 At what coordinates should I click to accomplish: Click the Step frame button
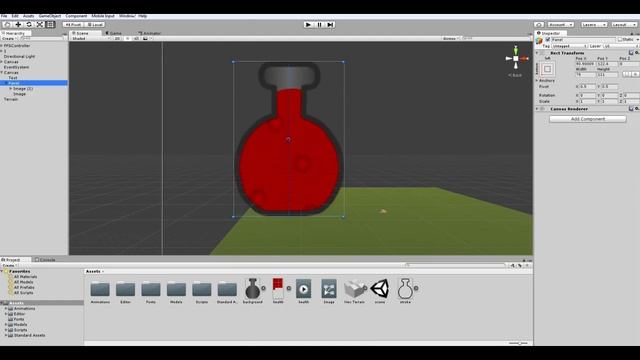(330, 25)
